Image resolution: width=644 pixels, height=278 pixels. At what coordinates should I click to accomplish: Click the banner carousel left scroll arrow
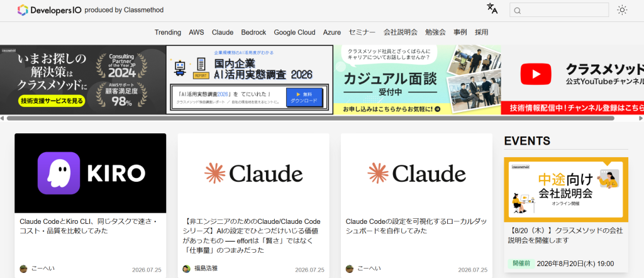[2, 118]
